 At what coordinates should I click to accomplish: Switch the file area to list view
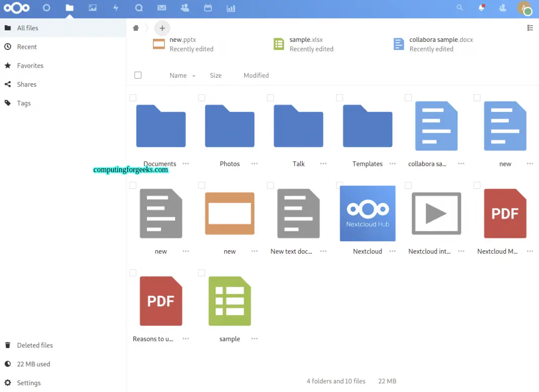pyautogui.click(x=530, y=28)
